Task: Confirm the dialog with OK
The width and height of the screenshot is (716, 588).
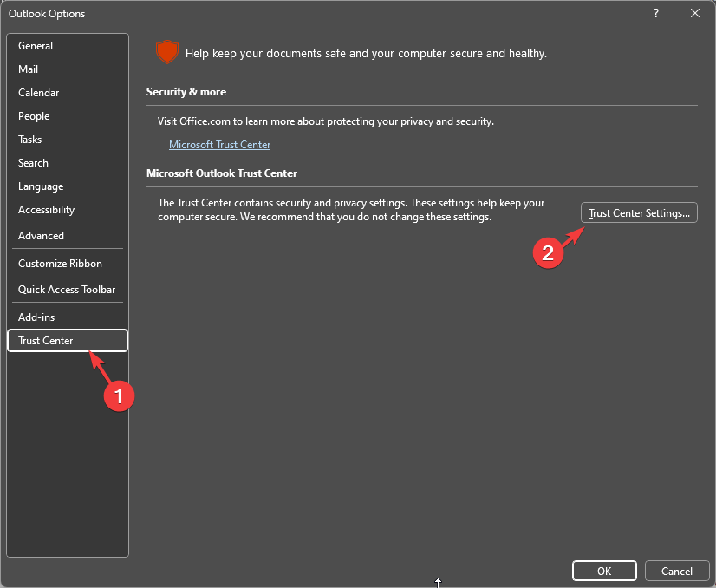Action: [x=604, y=572]
